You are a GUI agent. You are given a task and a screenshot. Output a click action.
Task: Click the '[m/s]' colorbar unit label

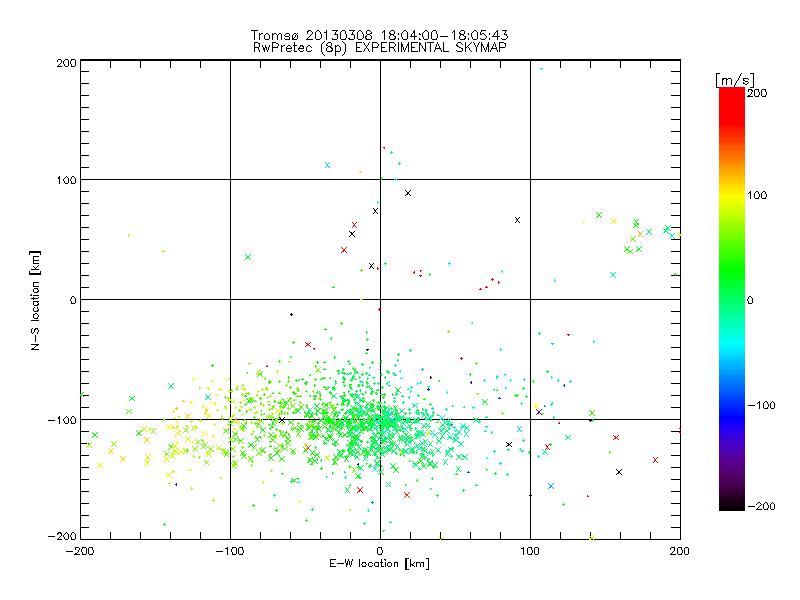coord(734,80)
